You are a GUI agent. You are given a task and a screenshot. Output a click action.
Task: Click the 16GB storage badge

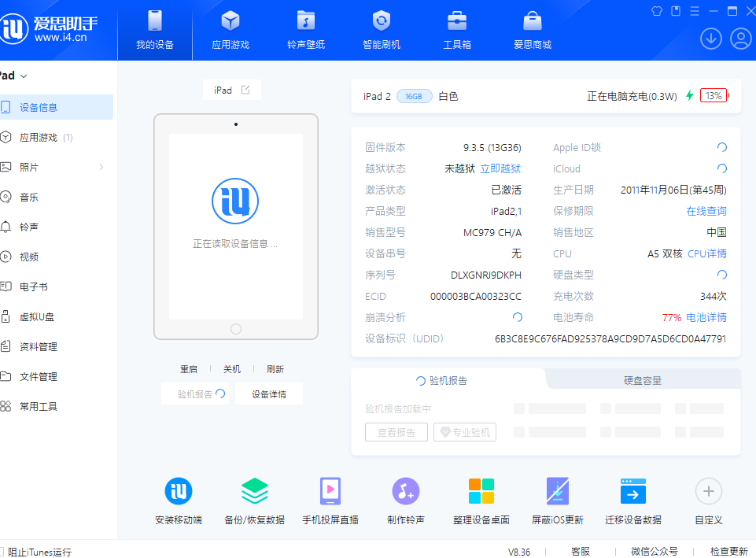click(414, 97)
